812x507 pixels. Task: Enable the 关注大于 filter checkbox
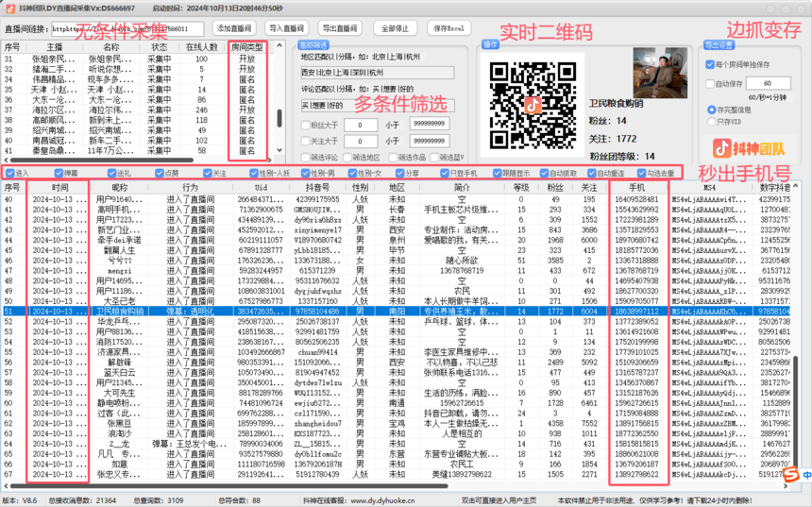pos(306,141)
